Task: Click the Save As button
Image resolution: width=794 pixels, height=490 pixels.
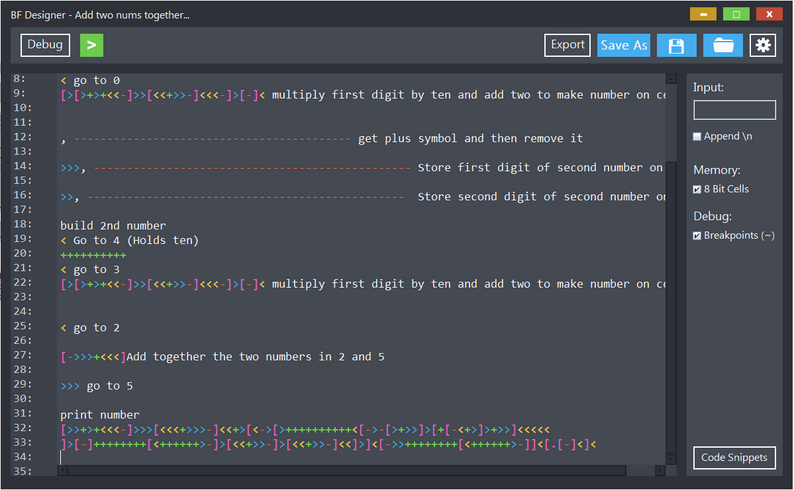Action: tap(624, 45)
